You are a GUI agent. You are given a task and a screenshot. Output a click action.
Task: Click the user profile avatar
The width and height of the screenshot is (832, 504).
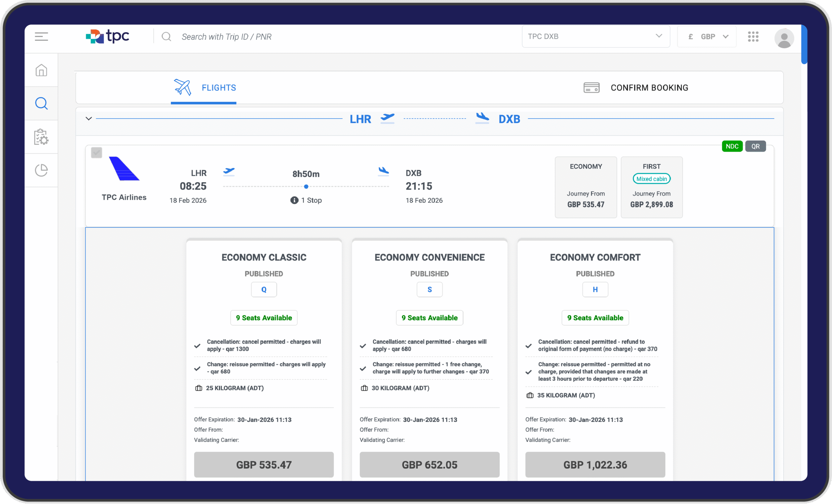784,38
